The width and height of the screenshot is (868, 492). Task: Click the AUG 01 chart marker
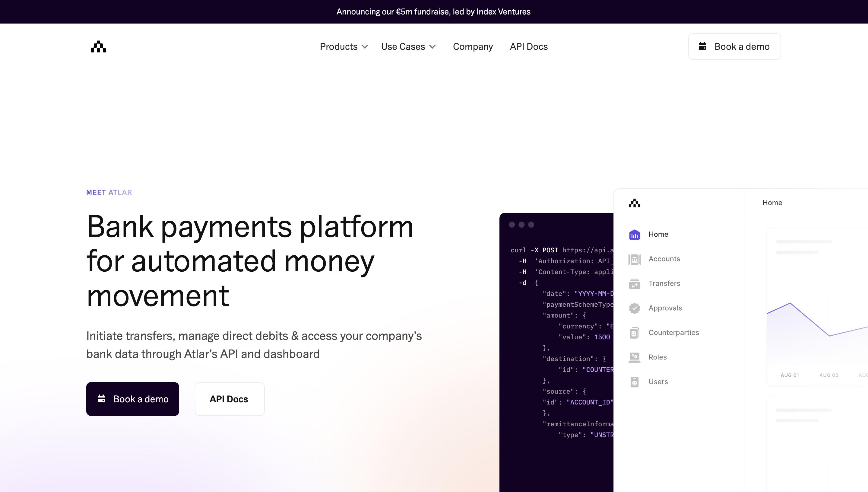coord(789,375)
